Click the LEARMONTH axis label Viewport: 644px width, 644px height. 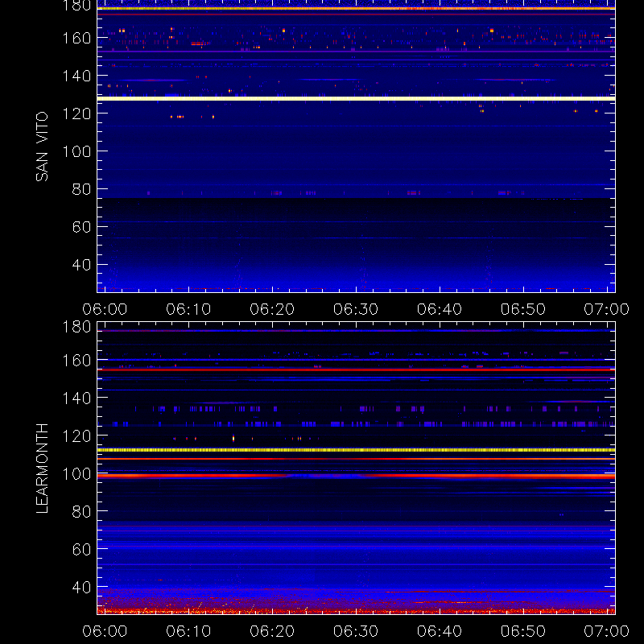pyautogui.click(x=42, y=469)
